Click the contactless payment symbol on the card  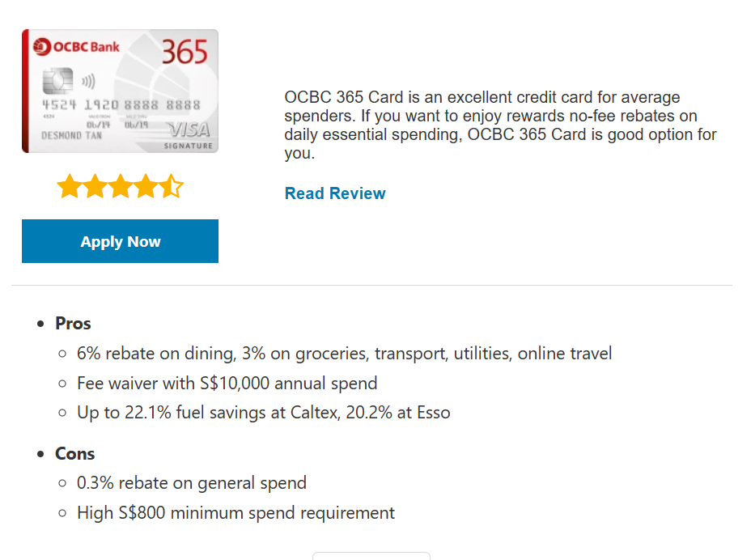[88, 81]
